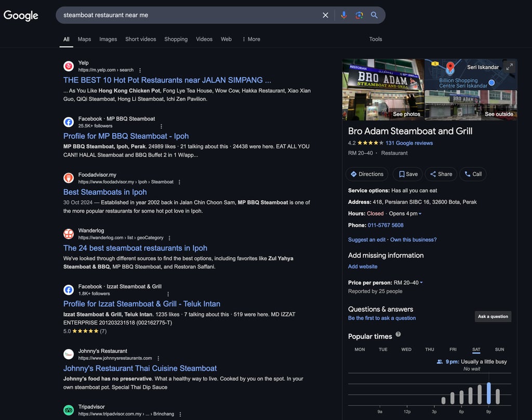The width and height of the screenshot is (532, 420).
Task: Select MON in Popular times
Action: click(360, 349)
